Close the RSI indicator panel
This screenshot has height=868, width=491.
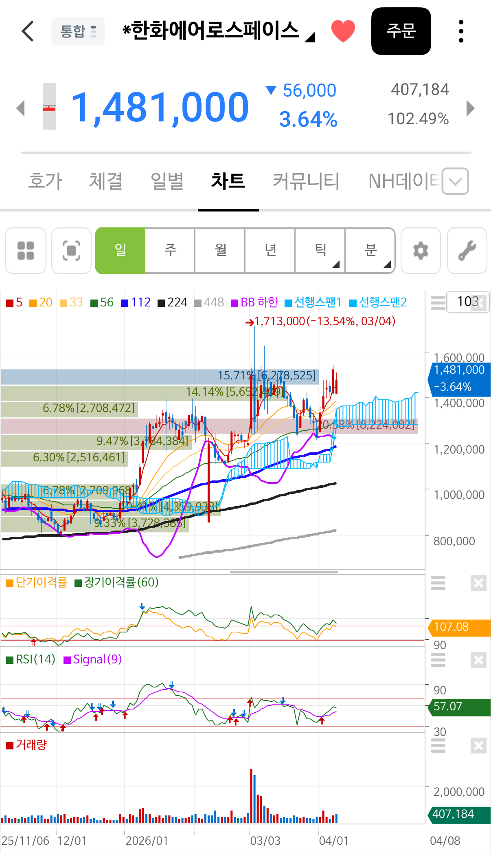(478, 660)
